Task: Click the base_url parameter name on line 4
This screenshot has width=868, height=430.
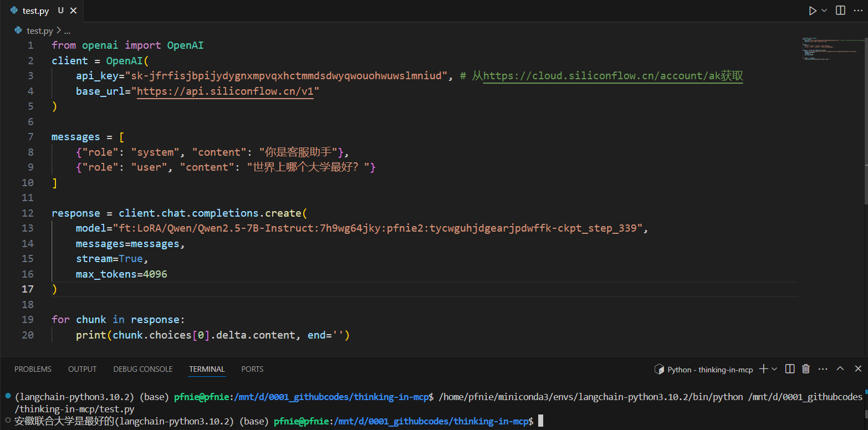Action: (100, 91)
